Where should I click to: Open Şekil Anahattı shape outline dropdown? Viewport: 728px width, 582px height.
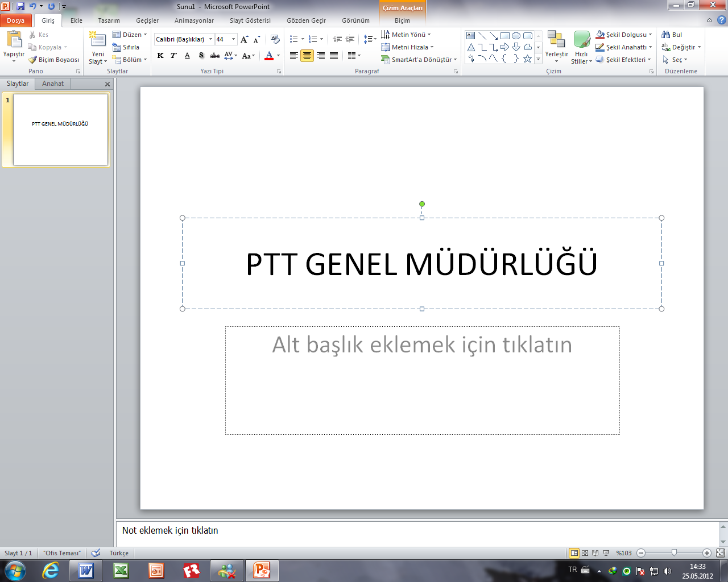coord(624,47)
